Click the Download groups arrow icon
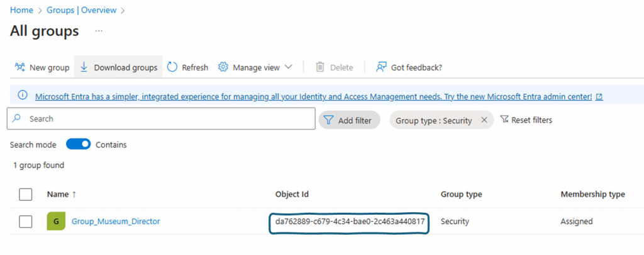This screenshot has width=644, height=255. click(x=84, y=67)
